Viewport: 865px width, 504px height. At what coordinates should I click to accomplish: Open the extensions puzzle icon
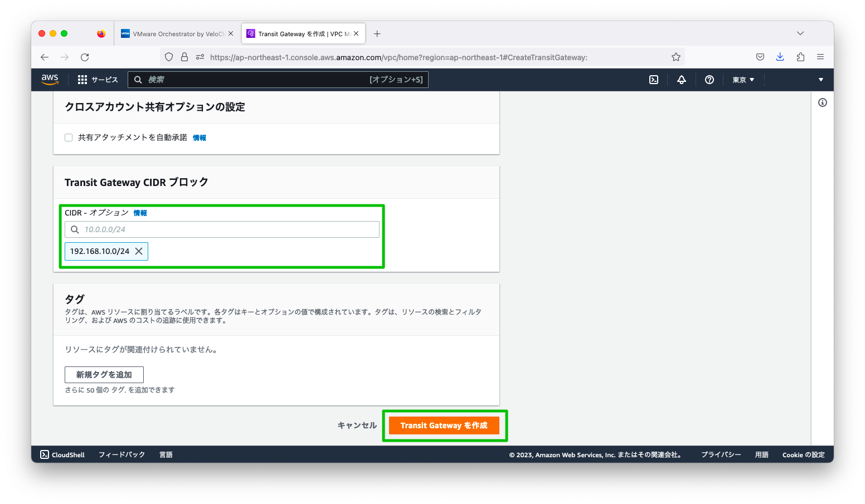pyautogui.click(x=800, y=57)
